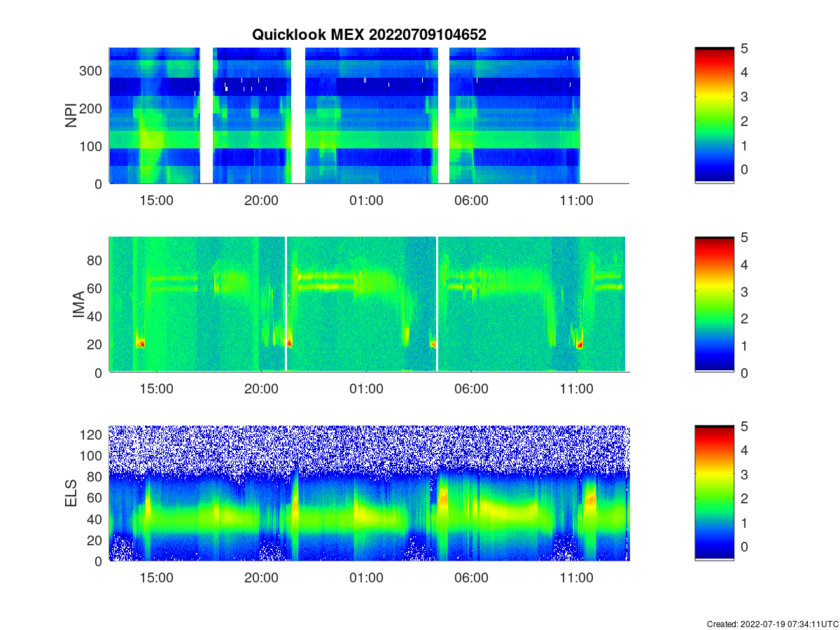The height and width of the screenshot is (630, 840).
Task: Click the 3 label on the IMA colorbar
Action: (x=745, y=291)
